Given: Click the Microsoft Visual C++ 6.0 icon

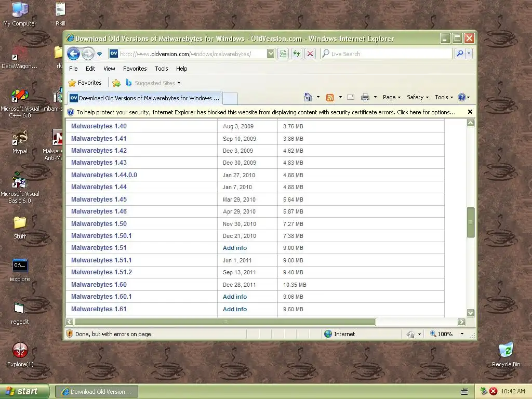Looking at the screenshot, I should (x=20, y=103).
